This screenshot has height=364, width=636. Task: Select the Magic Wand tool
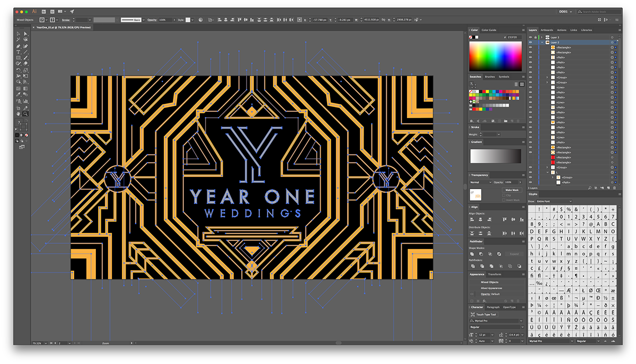tap(19, 39)
